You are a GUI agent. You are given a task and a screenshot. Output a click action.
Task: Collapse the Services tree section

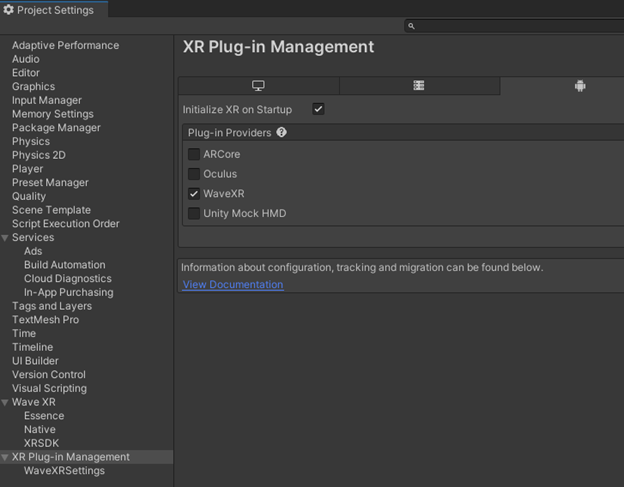5,238
